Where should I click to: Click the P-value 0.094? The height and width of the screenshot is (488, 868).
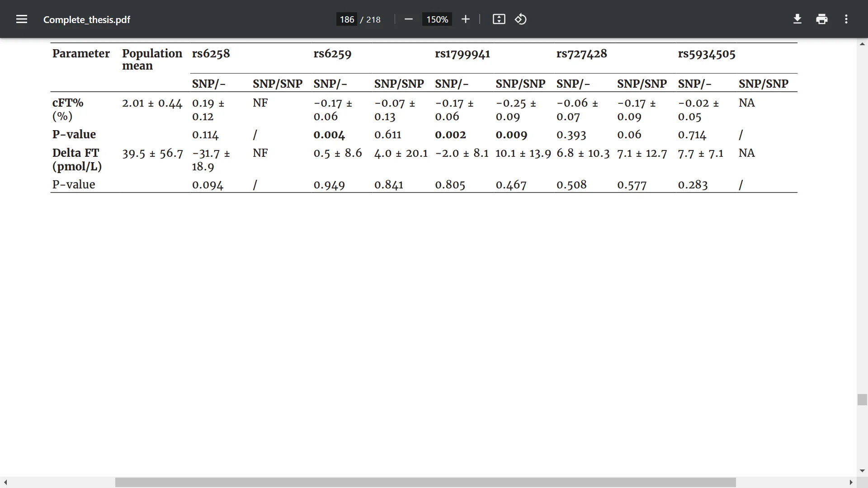click(208, 185)
